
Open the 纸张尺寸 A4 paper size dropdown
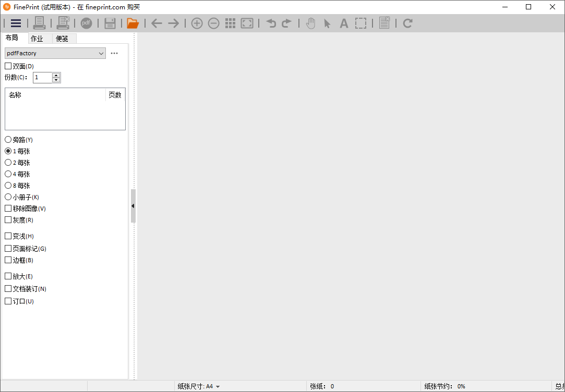pyautogui.click(x=199, y=386)
